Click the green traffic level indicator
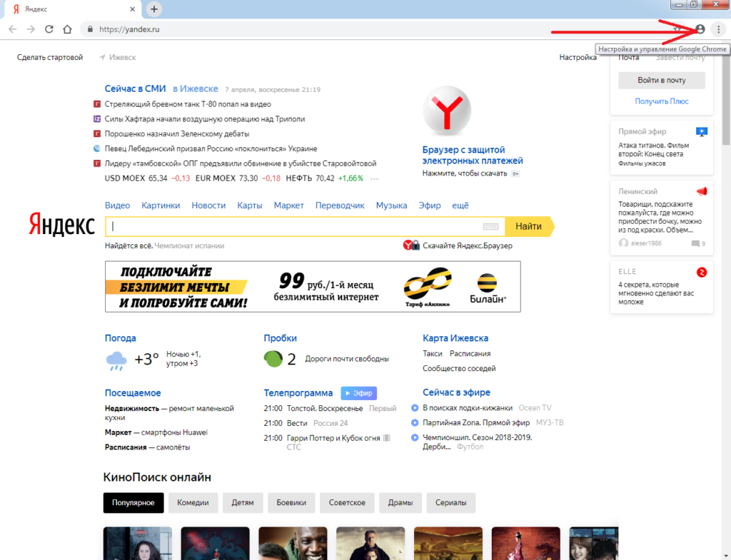Image resolution: width=731 pixels, height=560 pixels. (x=273, y=359)
